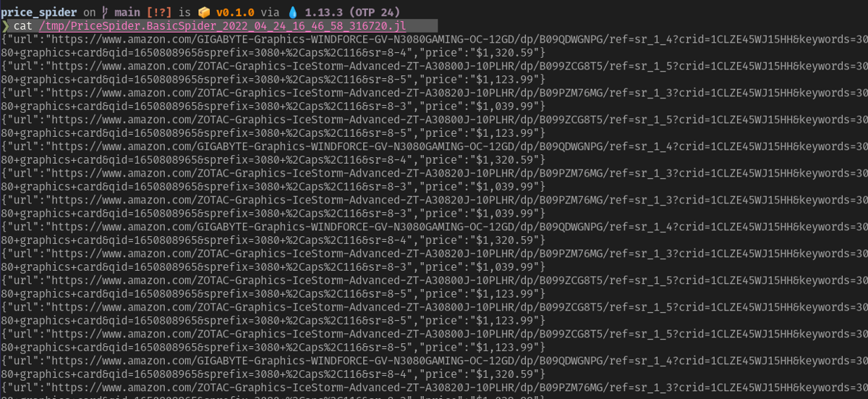Screen dimensions: 868x399
Task: Select the main branch name in prompt
Action: 127,12
